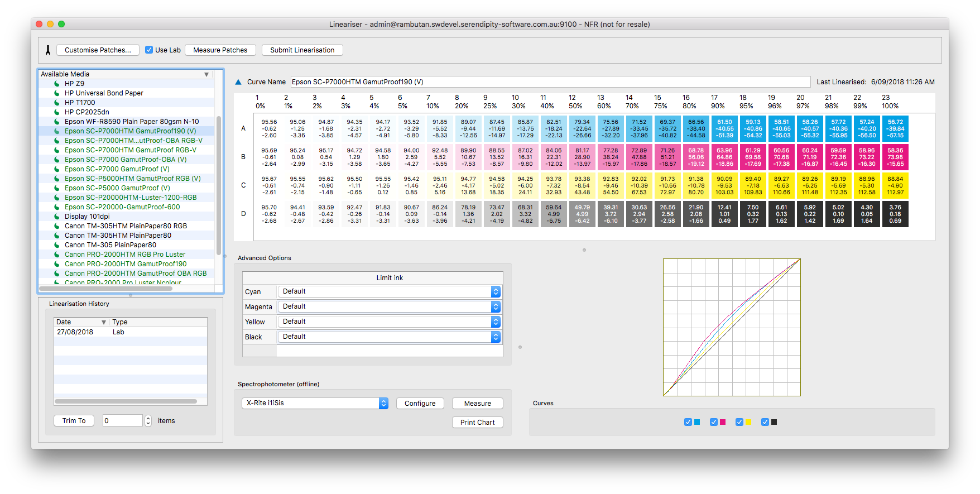
Task: Click the magenta swatch in Curves legend
Action: [x=723, y=422]
